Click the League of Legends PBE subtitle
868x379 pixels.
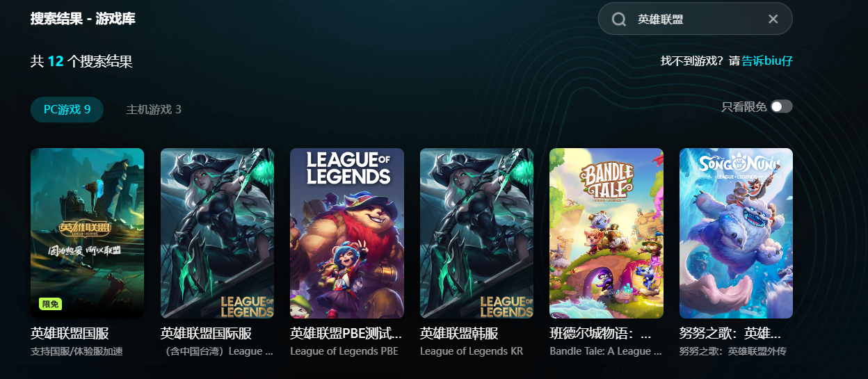coord(344,351)
